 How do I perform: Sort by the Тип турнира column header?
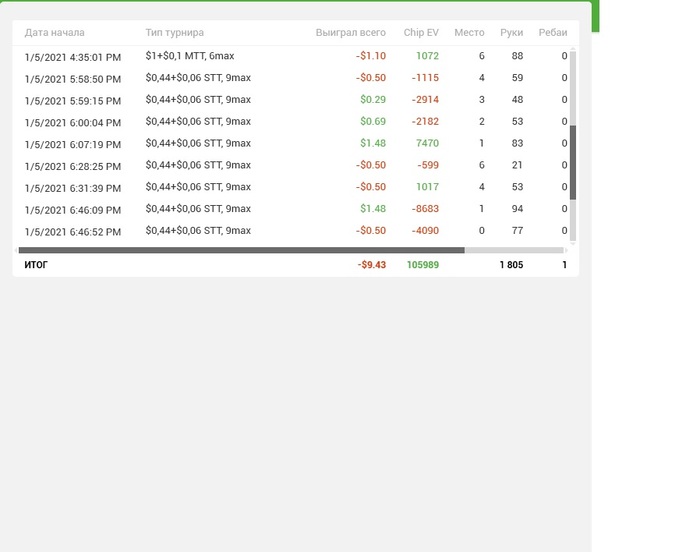[175, 33]
